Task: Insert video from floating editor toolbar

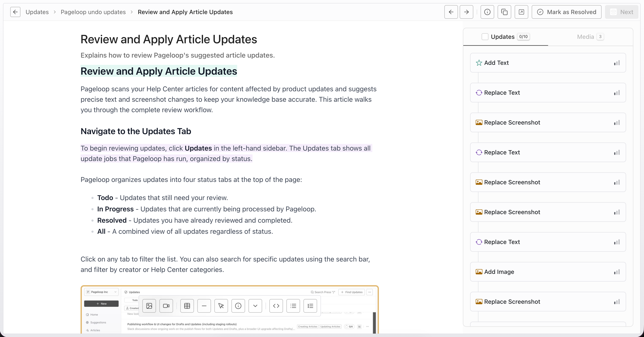Action: pos(166,306)
